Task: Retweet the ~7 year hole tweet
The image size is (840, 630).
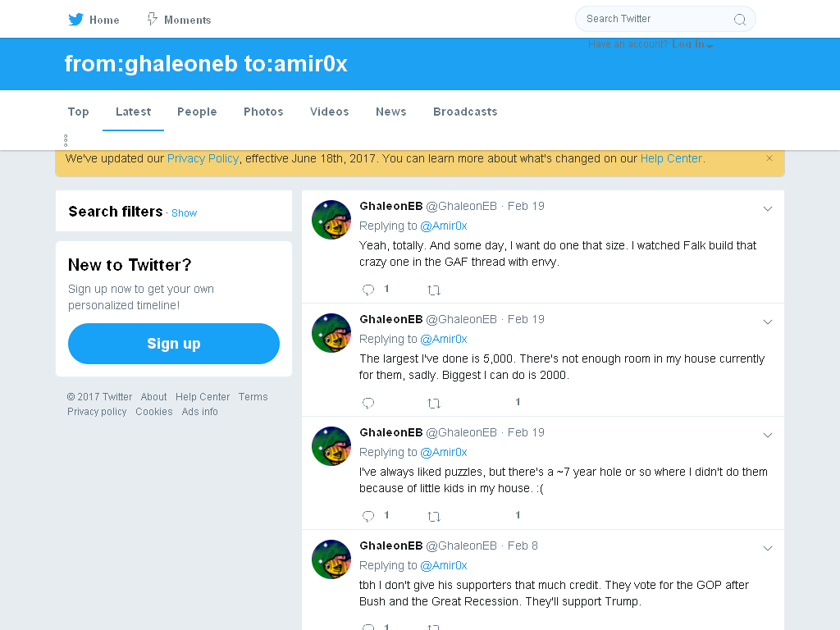Action: [434, 517]
